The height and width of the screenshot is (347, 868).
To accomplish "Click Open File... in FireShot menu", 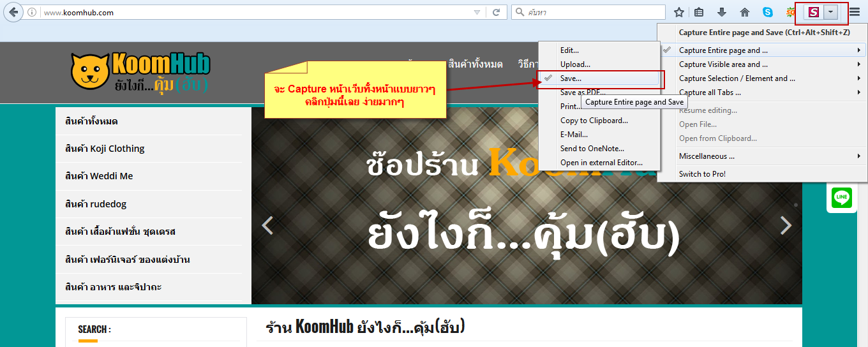I will (x=763, y=124).
